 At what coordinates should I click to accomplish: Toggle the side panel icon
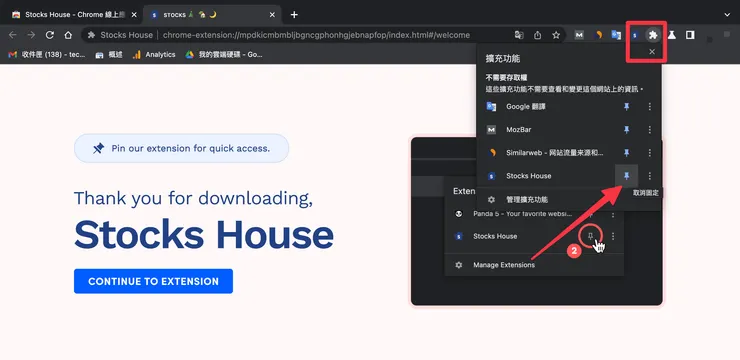coord(690,35)
